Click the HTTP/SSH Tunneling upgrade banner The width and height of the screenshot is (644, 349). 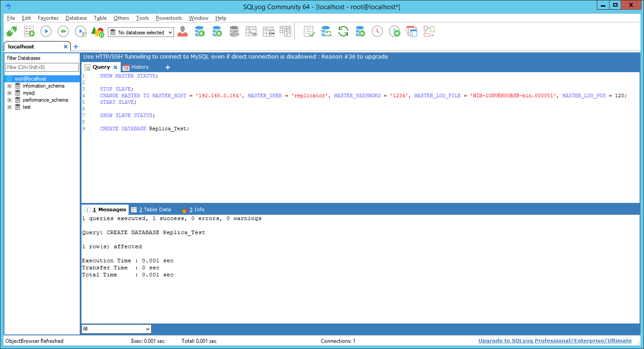tap(236, 57)
